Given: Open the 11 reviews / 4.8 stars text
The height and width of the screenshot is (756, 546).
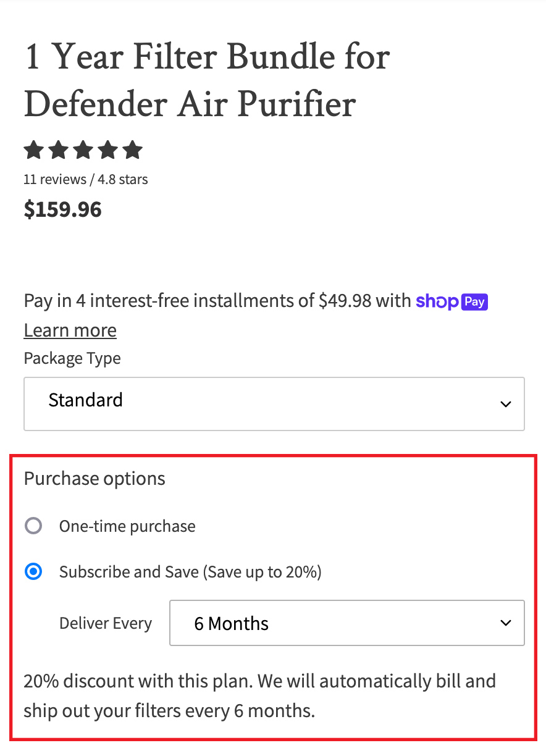Looking at the screenshot, I should tap(86, 180).
